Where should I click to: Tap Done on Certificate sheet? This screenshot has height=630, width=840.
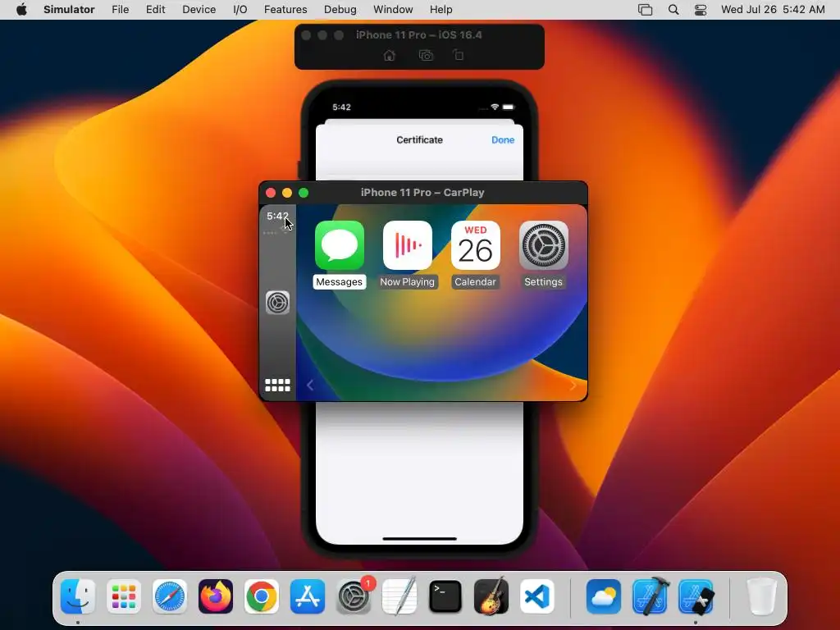pos(503,139)
